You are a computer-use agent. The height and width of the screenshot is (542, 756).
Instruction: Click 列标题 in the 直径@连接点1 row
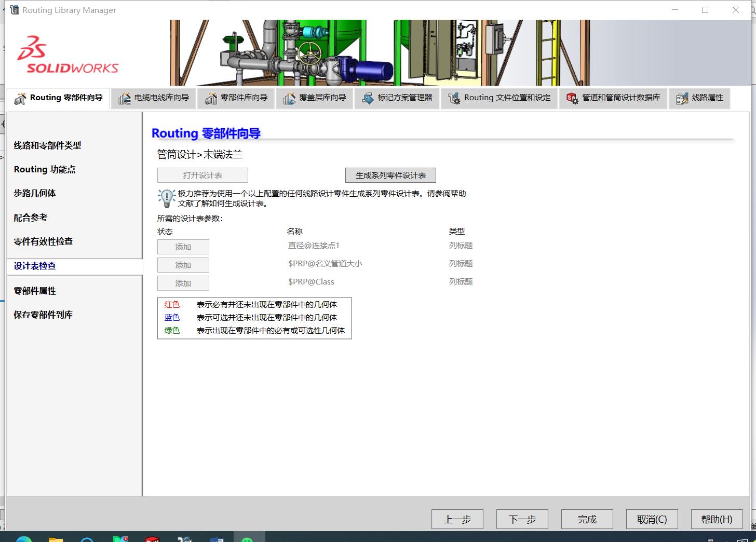(x=461, y=246)
